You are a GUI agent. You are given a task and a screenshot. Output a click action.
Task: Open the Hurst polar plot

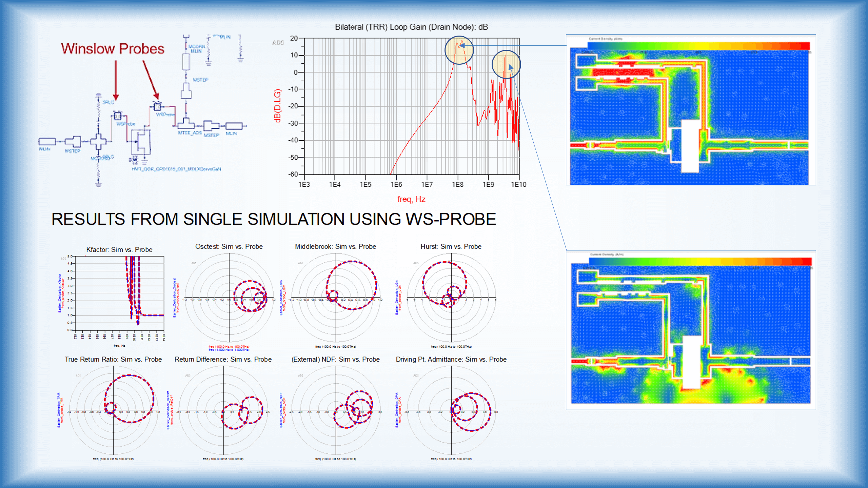pos(451,298)
